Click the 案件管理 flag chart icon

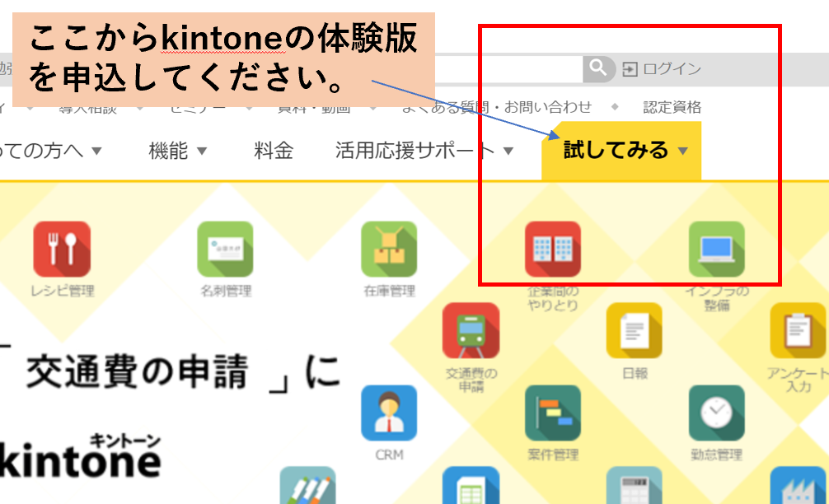[553, 413]
